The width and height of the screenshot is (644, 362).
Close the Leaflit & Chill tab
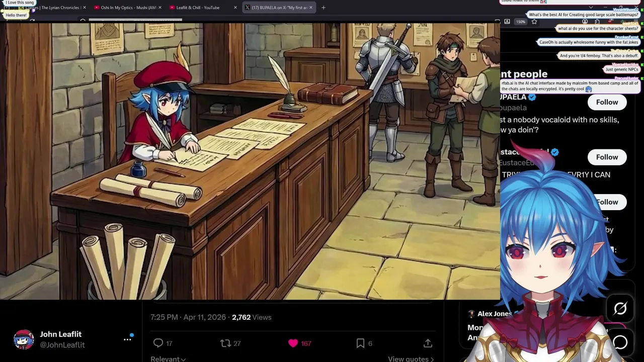tap(235, 8)
